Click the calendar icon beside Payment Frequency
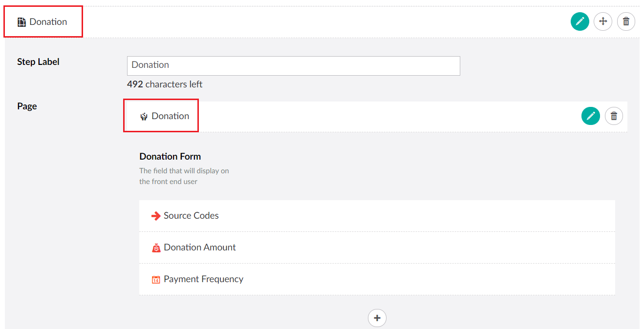The height and width of the screenshot is (329, 644). click(156, 279)
